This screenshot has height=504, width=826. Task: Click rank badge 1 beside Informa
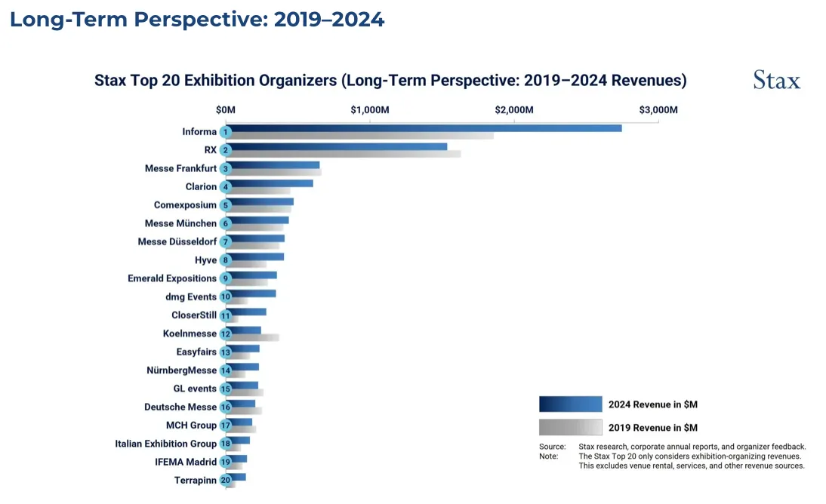tap(225, 132)
